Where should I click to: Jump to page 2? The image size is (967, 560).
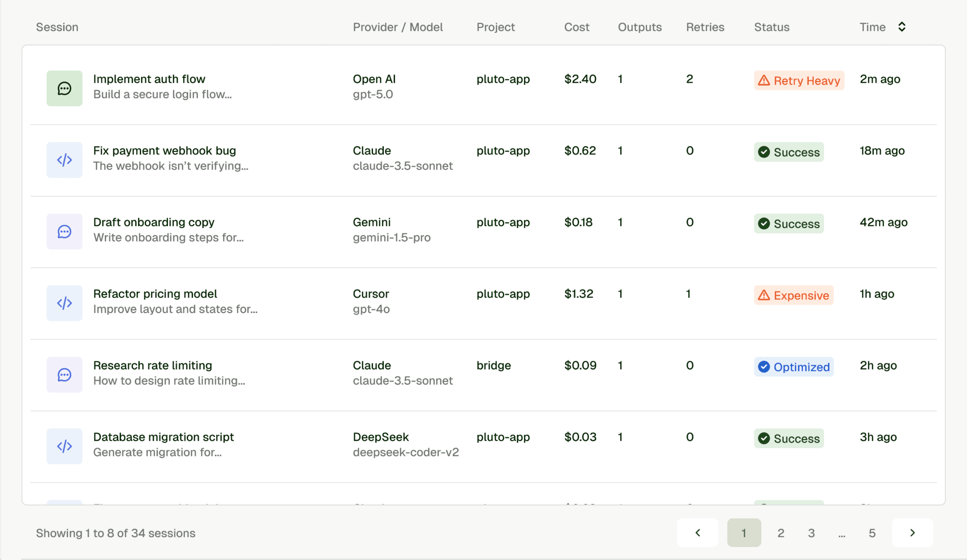click(x=781, y=533)
